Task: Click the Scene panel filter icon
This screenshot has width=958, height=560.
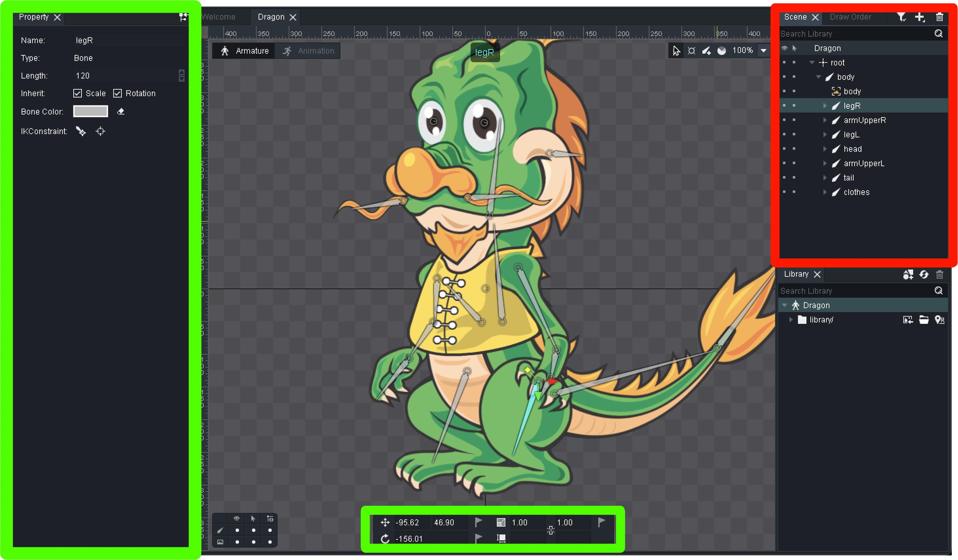Action: coord(901,17)
